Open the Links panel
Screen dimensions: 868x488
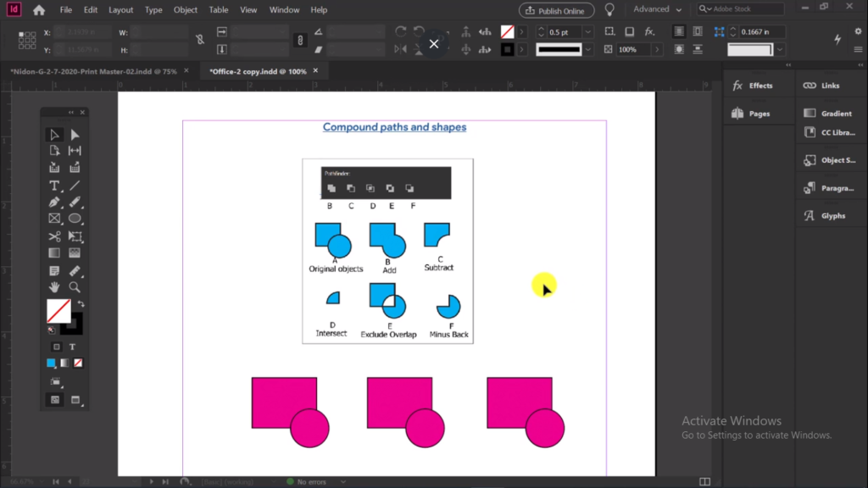coord(821,86)
